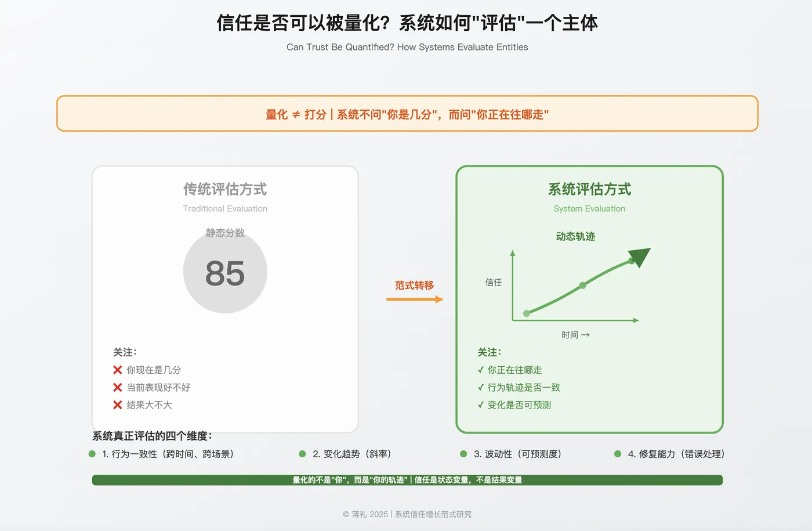Select the "Traditional Evaluation" label
This screenshot has width=812, height=531.
point(225,208)
